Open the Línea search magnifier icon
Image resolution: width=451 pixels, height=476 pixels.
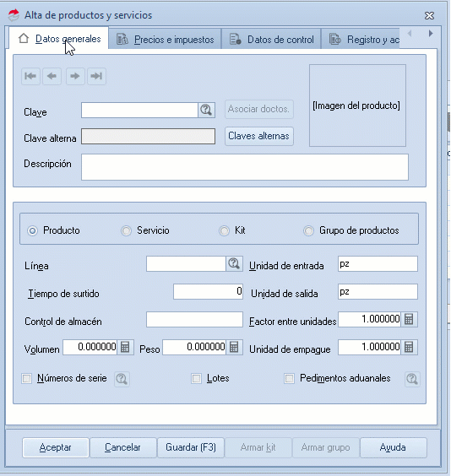(x=234, y=263)
